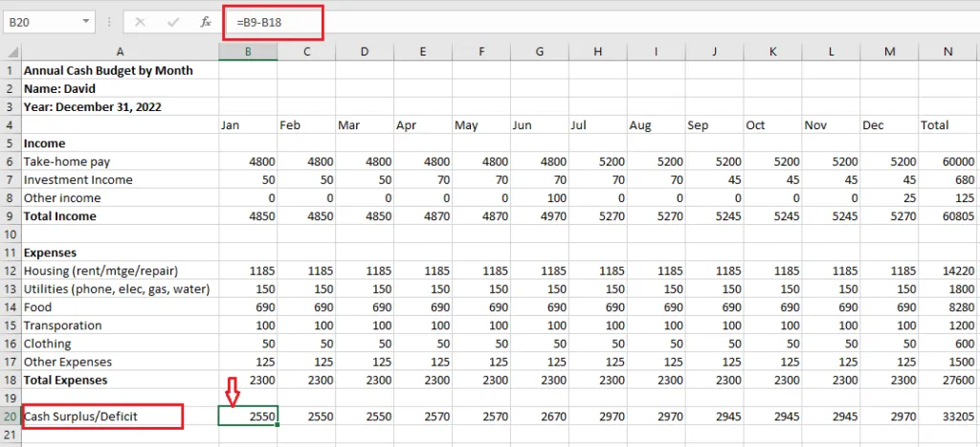Select row 20 header

tap(11, 416)
